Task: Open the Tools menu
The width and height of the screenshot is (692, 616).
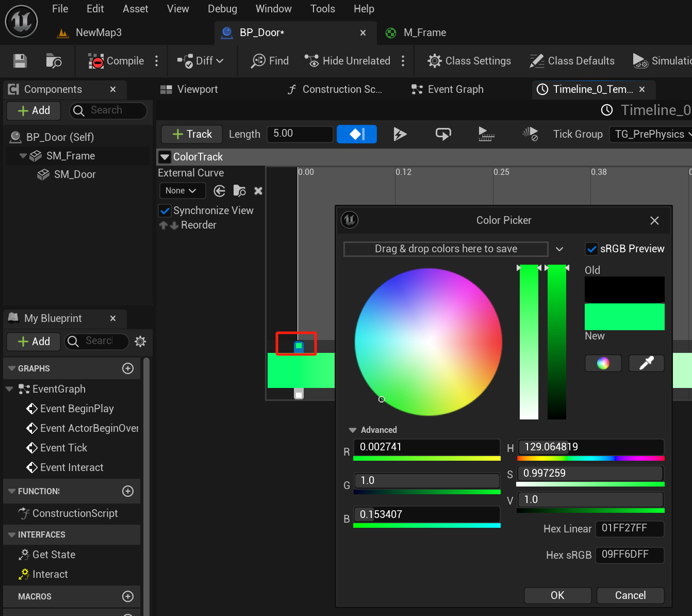Action: tap(322, 9)
